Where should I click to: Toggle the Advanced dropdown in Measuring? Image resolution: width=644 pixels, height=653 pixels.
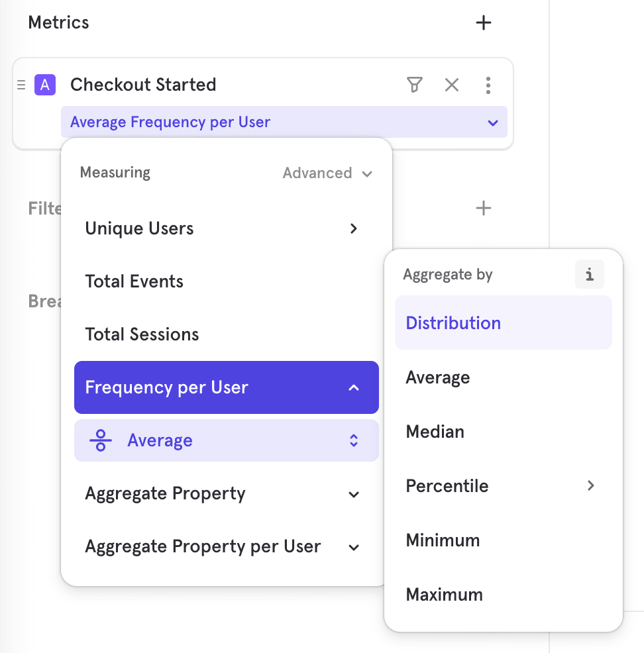pyautogui.click(x=327, y=174)
